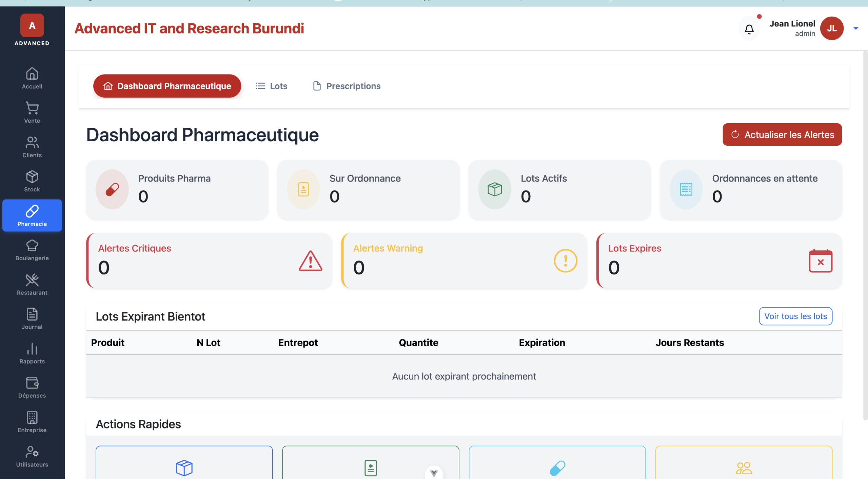Click the Actualiser les Alertes button
Screen dimensions: 868x479
click(782, 134)
